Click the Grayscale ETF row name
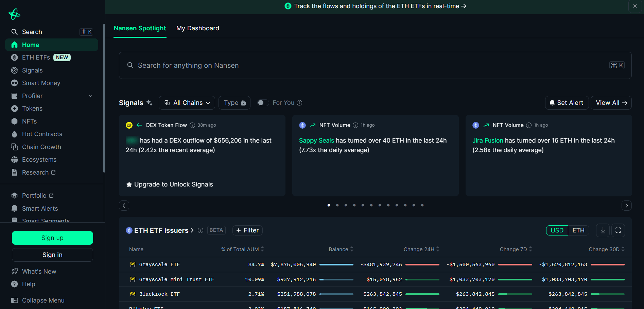 [x=159, y=264]
